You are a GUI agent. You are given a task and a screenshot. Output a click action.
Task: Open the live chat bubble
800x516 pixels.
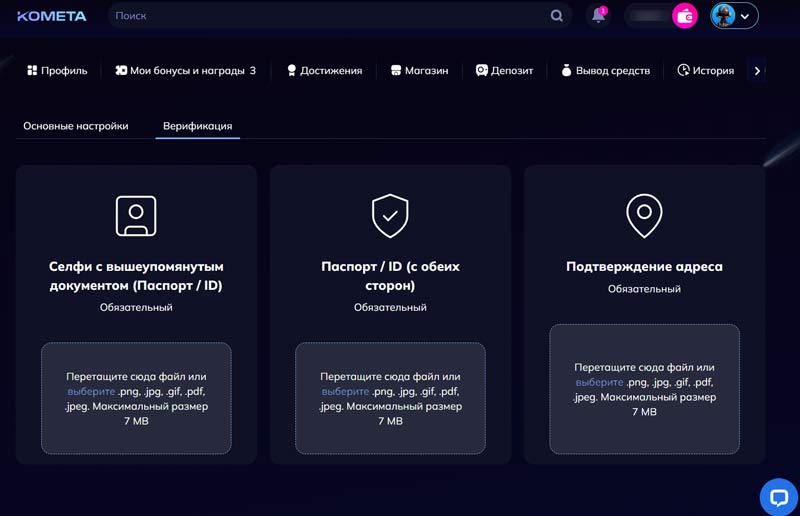tap(778, 497)
